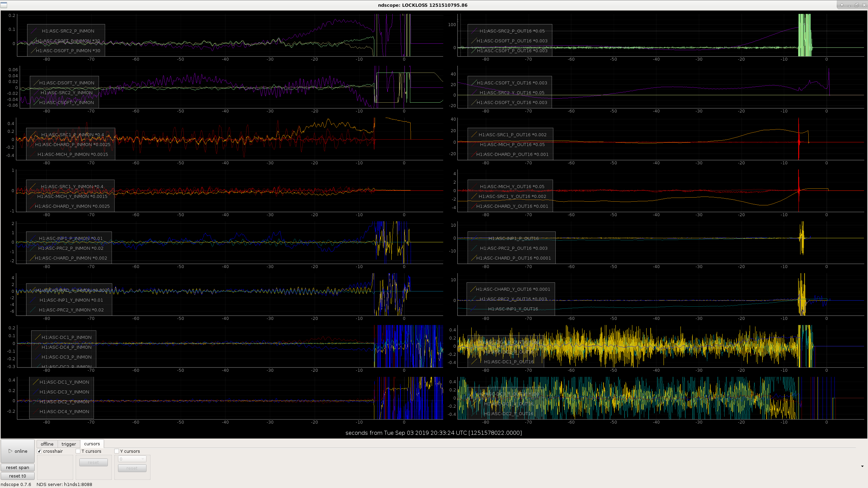The height and width of the screenshot is (488, 868).
Task: Uncheck the crosshair checkbox
Action: (x=39, y=451)
